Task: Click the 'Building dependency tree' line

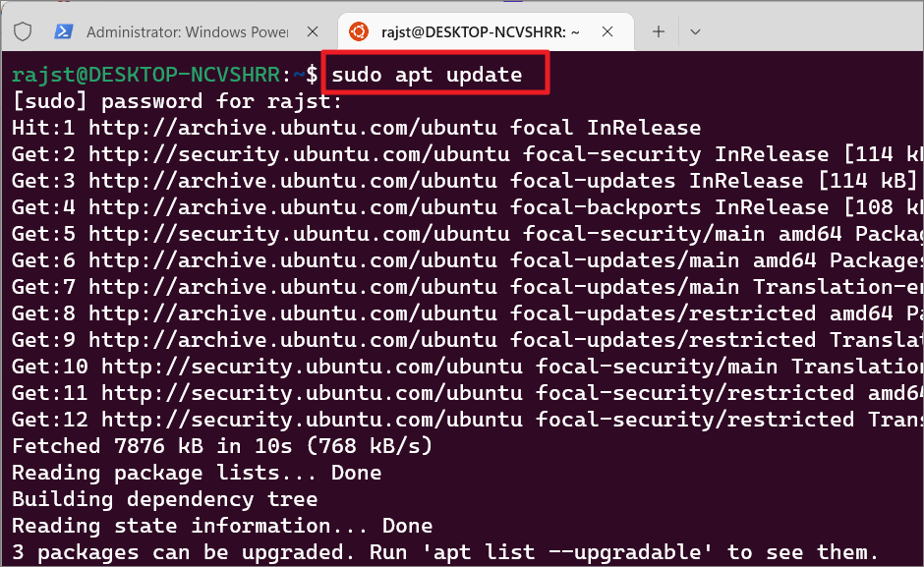Action: point(165,499)
